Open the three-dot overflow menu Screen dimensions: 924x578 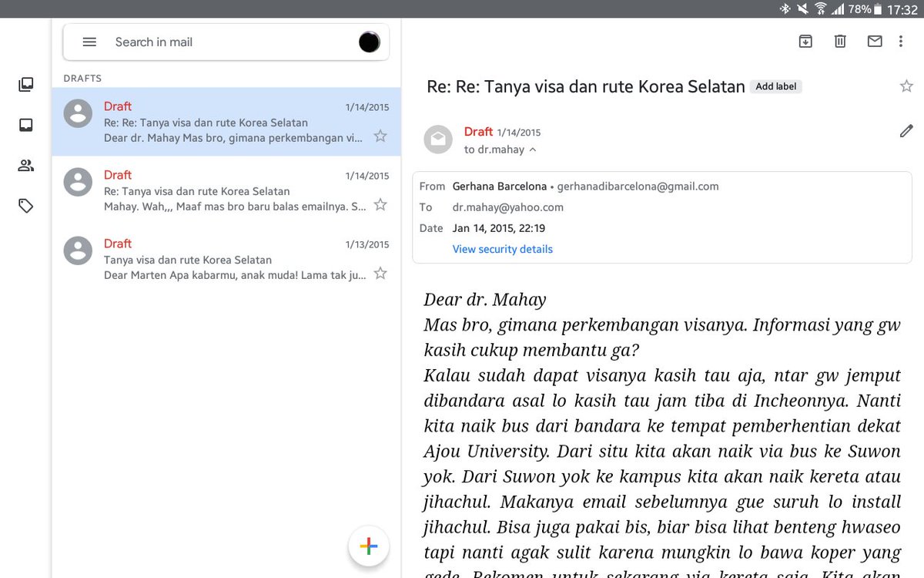pyautogui.click(x=902, y=41)
